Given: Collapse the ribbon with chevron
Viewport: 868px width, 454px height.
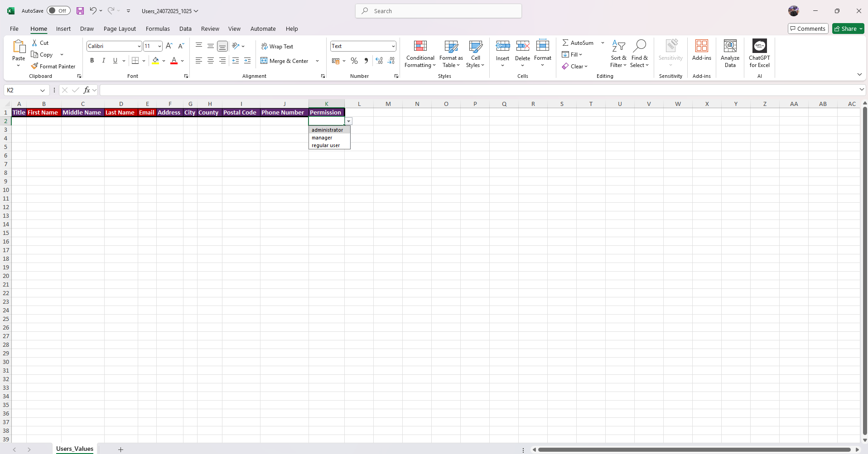Looking at the screenshot, I should pyautogui.click(x=859, y=74).
